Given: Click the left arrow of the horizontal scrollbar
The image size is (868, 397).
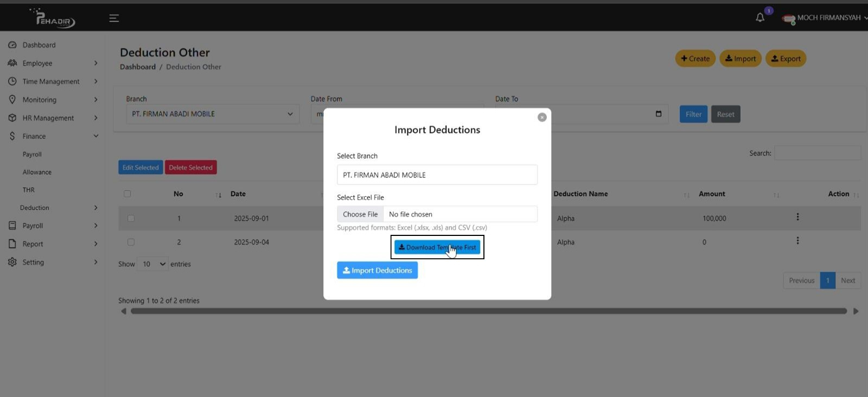Looking at the screenshot, I should click(x=124, y=311).
